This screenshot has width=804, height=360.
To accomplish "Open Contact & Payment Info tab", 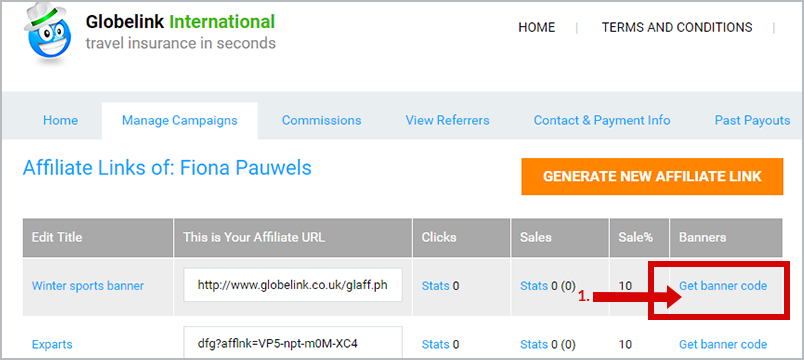I will (x=602, y=121).
